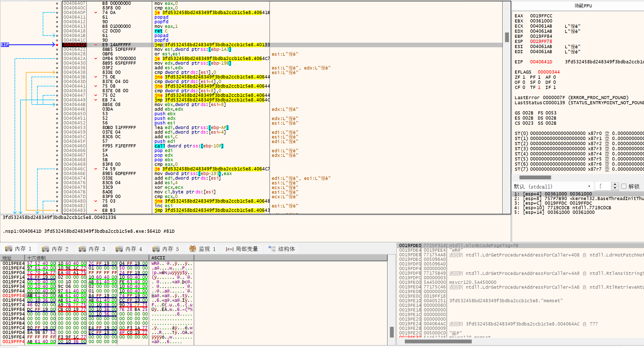Switch to the 内存 2 dump tab
The height and width of the screenshot is (348, 644).
pos(55,249)
